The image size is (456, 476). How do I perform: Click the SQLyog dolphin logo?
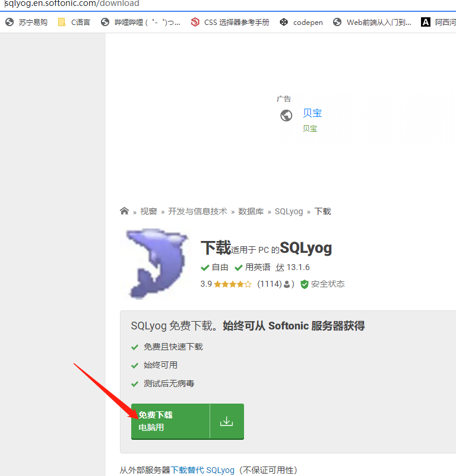click(156, 264)
